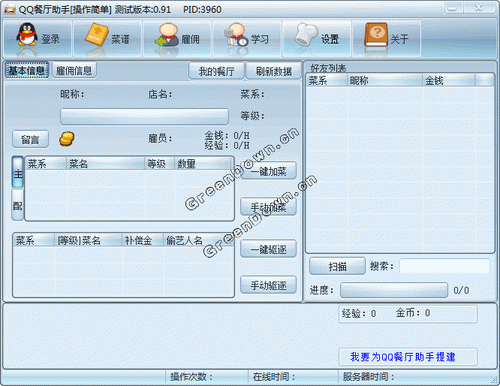Click the 学习 chef study icon
This screenshot has width=500, height=386.
click(237, 35)
